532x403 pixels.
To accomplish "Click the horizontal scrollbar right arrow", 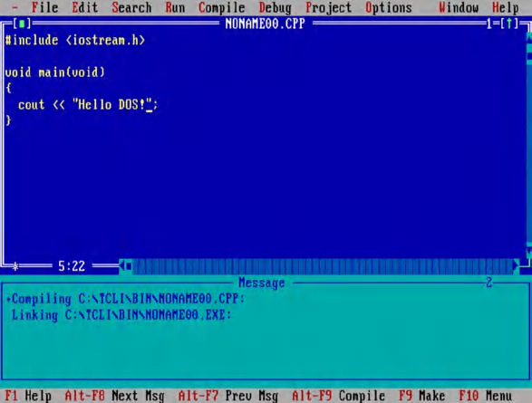I will click(516, 266).
